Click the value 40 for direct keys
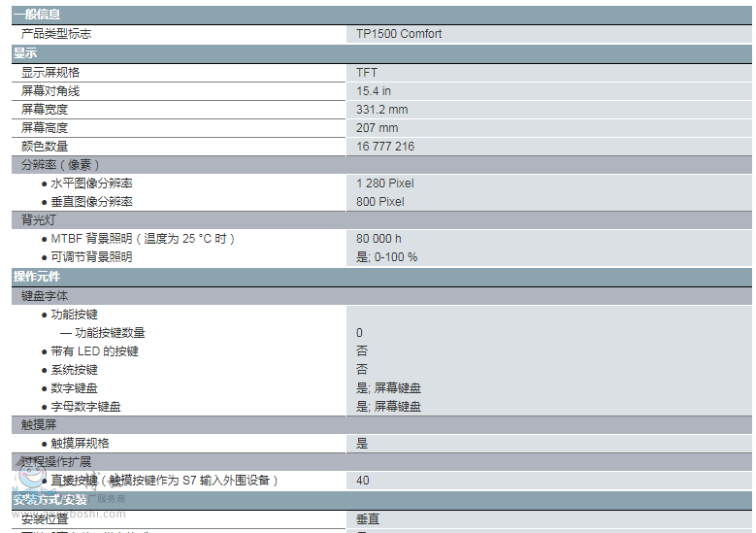The image size is (756, 533). tap(363, 481)
